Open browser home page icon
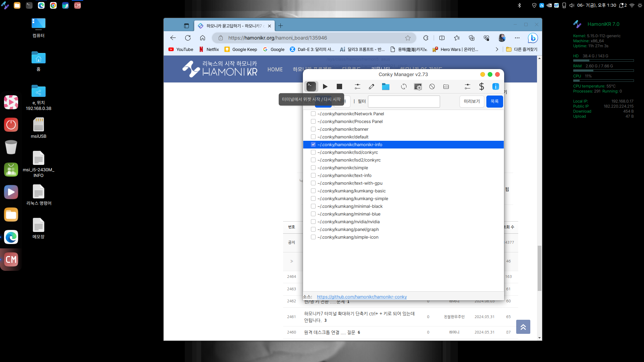The height and width of the screenshot is (362, 644). 203,38
